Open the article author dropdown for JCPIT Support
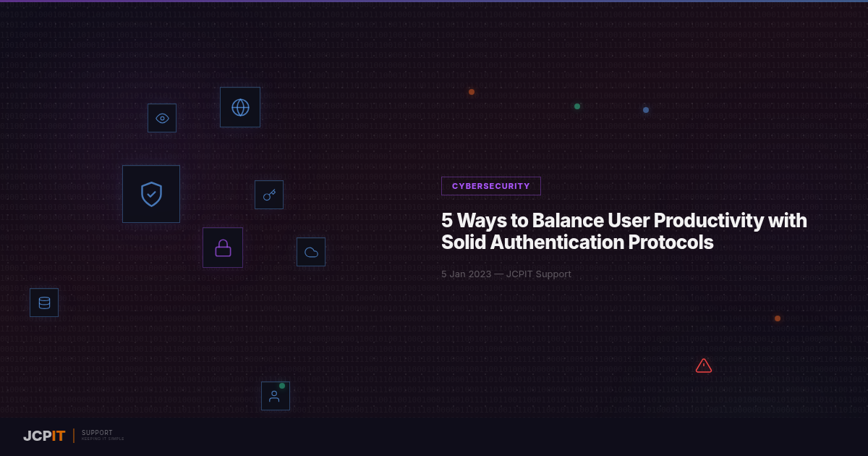Viewport: 868px width, 456px height. point(539,274)
